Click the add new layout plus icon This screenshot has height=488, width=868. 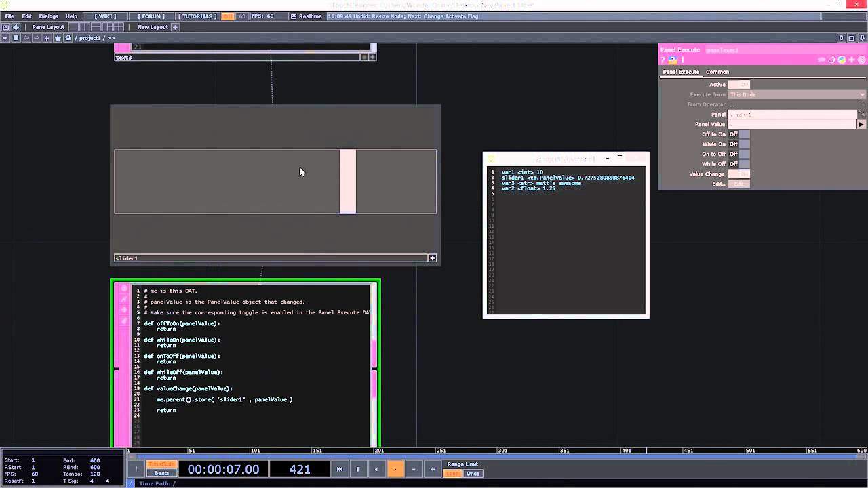click(x=175, y=27)
